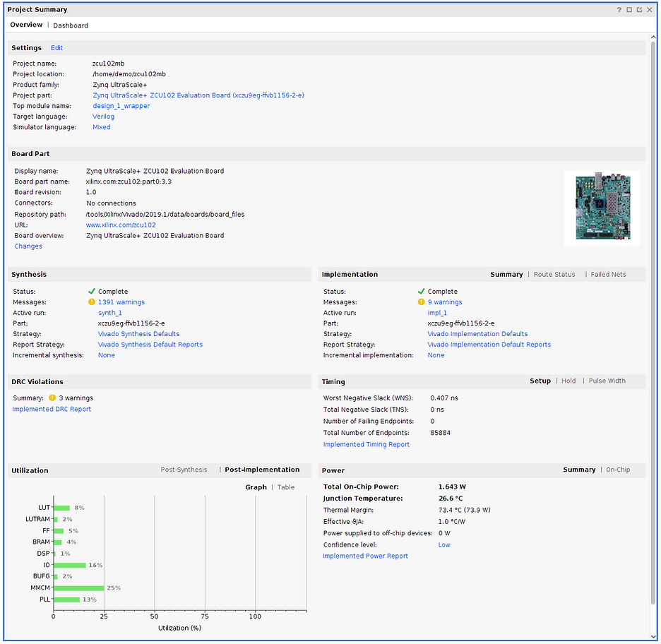This screenshot has width=661, height=644.
Task: Click the Synthesis Complete checkmark icon
Action: coord(90,291)
